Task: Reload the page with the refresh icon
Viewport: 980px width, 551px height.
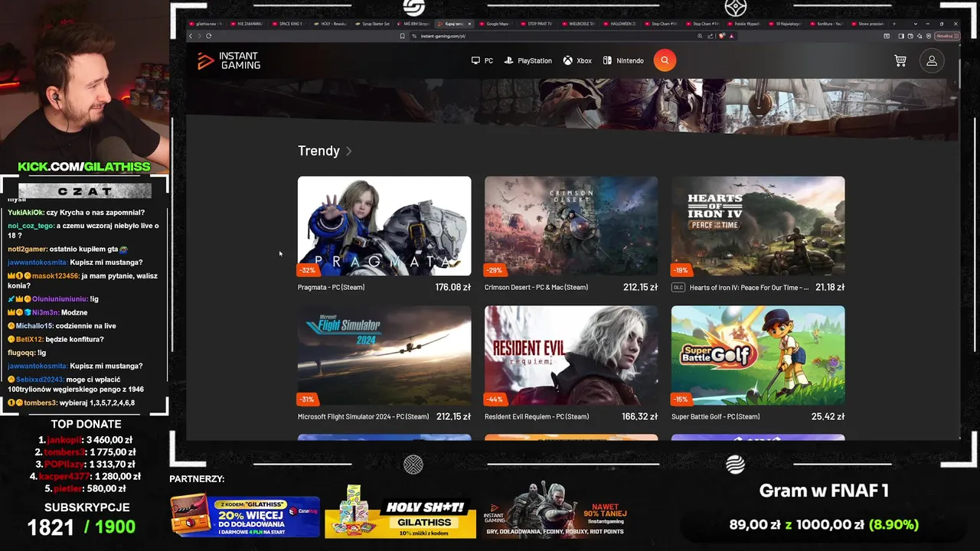Action: point(208,36)
